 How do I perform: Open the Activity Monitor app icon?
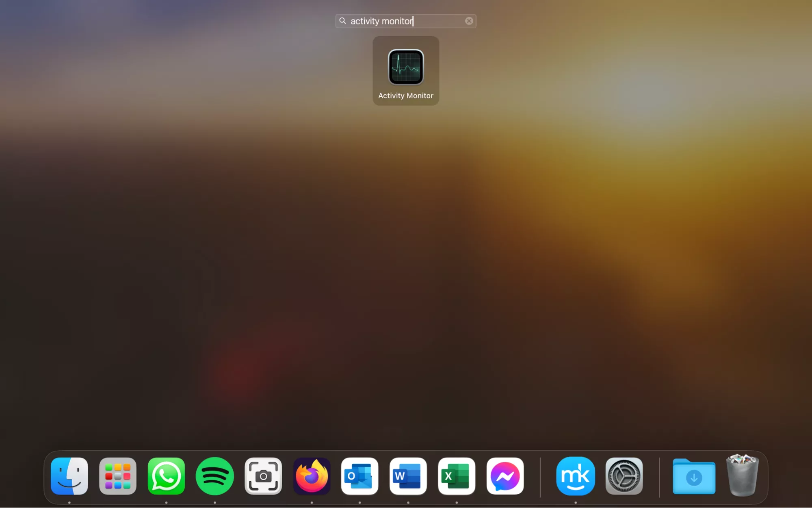coord(406,67)
